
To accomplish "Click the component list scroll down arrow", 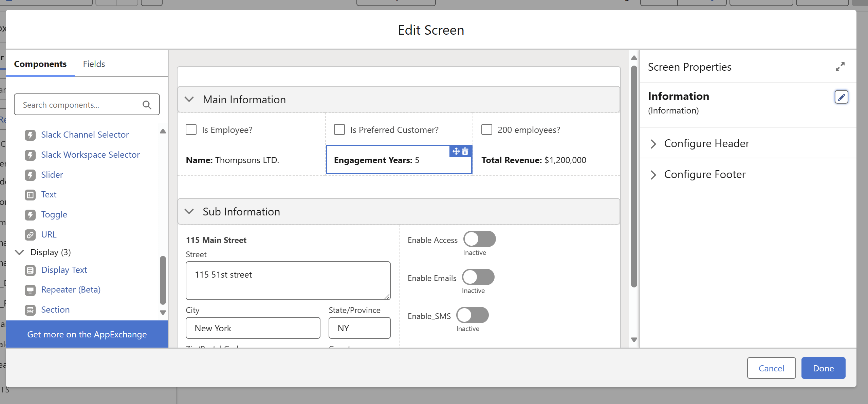I will click(x=163, y=313).
